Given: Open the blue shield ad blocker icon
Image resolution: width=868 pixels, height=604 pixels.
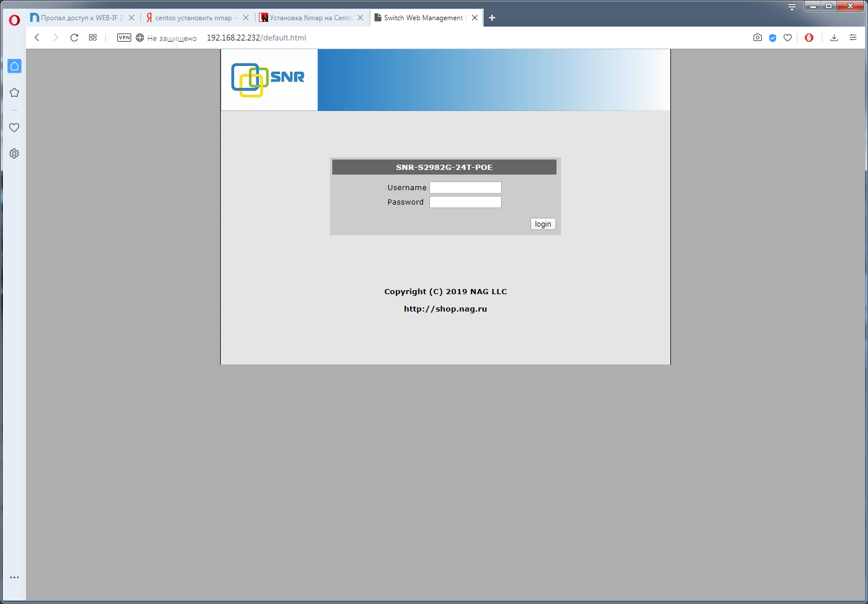Looking at the screenshot, I should pos(773,38).
